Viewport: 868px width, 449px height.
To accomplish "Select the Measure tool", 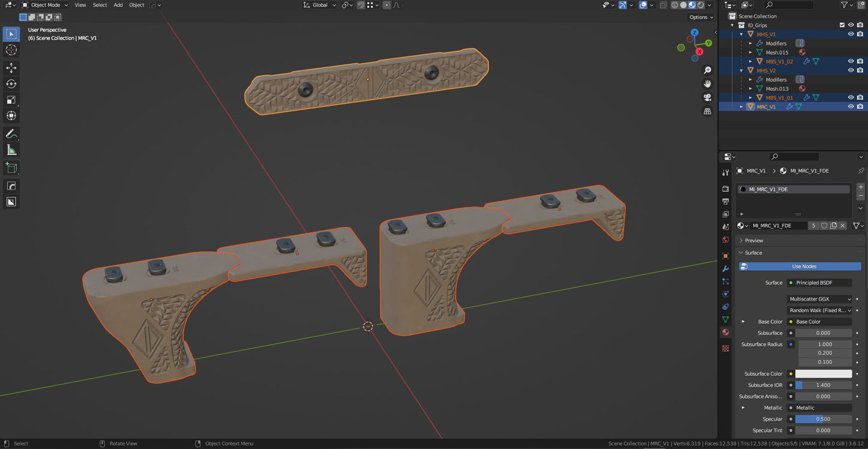I will click(11, 149).
